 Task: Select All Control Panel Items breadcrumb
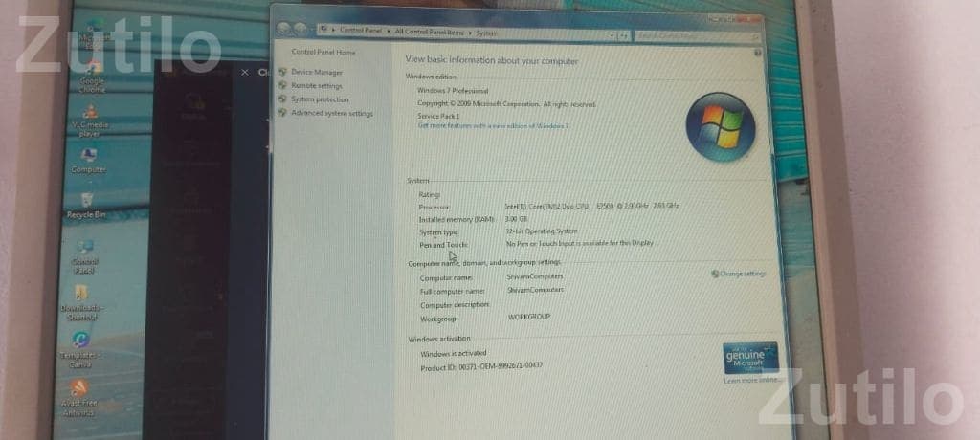point(430,32)
